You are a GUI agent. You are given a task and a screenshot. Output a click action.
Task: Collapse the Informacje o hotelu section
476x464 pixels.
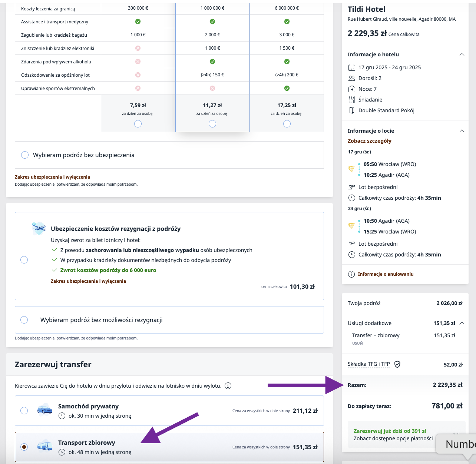[x=462, y=54]
